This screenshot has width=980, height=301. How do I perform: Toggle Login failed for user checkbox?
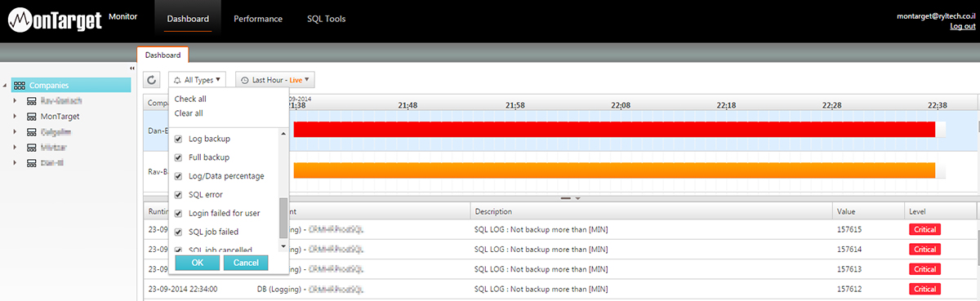click(x=179, y=213)
